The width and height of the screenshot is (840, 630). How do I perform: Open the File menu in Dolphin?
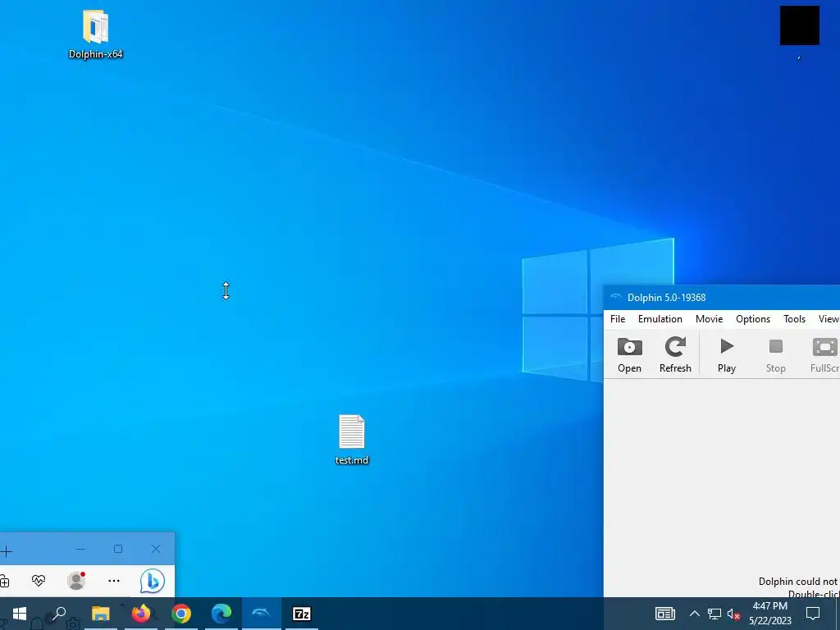618,319
